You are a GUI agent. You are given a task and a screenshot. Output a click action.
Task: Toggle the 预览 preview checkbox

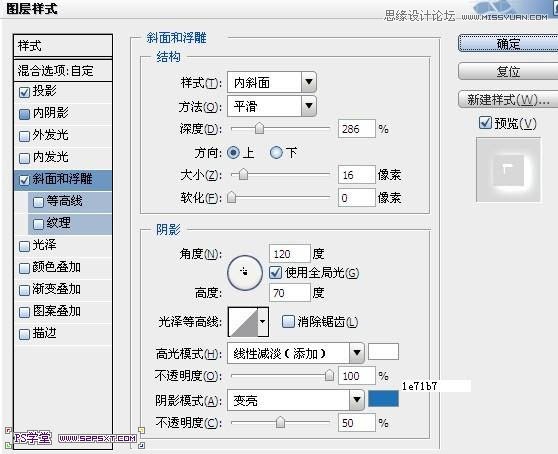(x=485, y=123)
